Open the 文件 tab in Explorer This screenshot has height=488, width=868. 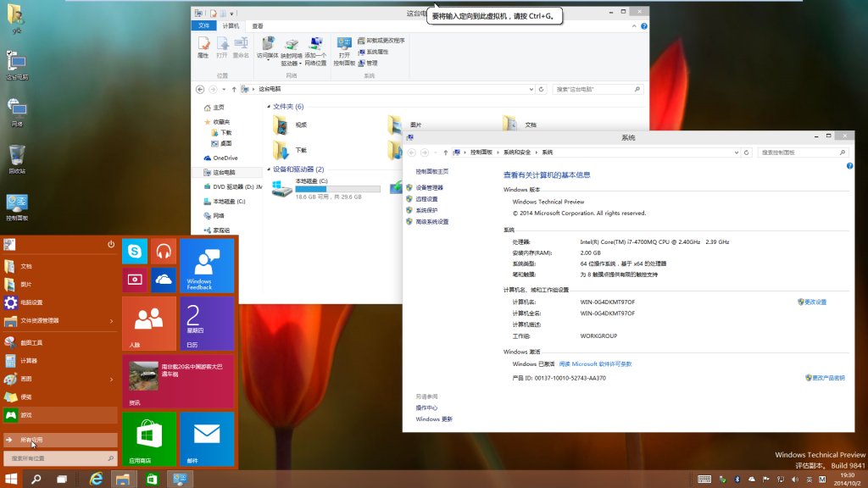click(x=203, y=26)
